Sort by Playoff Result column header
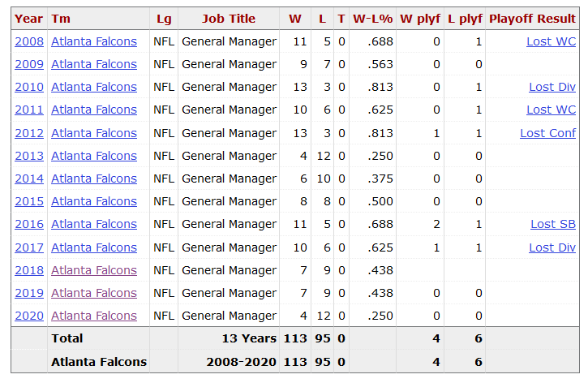Screen dimensions: 588x383 [532, 19]
